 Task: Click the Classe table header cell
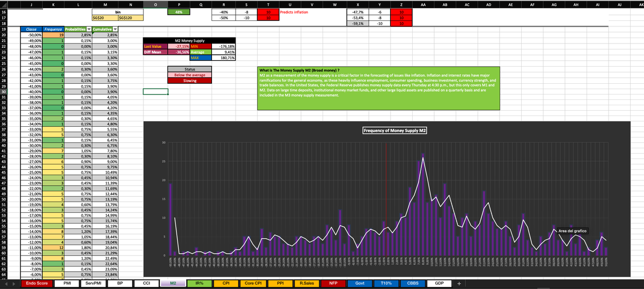31,29
